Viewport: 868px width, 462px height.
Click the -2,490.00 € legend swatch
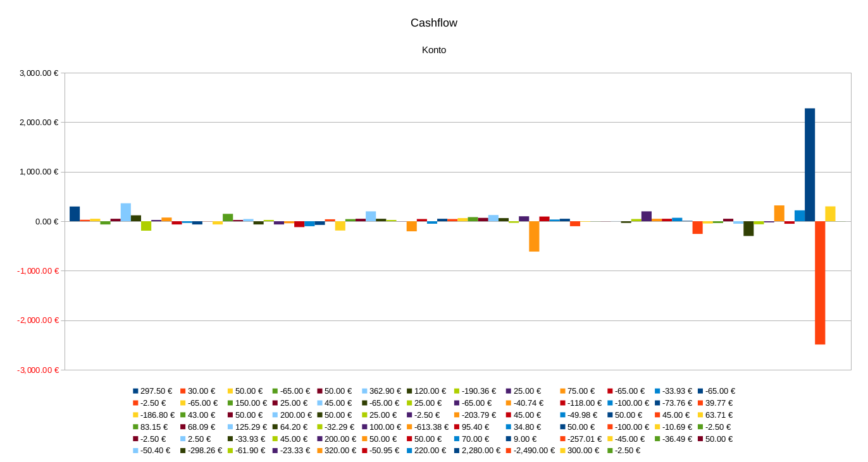pyautogui.click(x=508, y=451)
